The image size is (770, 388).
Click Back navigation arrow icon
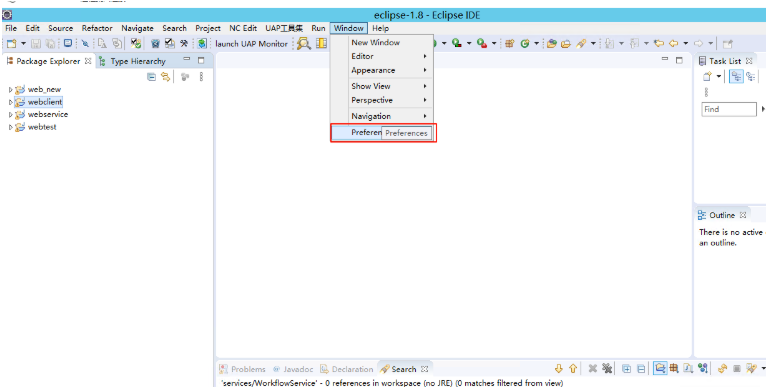pyautogui.click(x=674, y=44)
